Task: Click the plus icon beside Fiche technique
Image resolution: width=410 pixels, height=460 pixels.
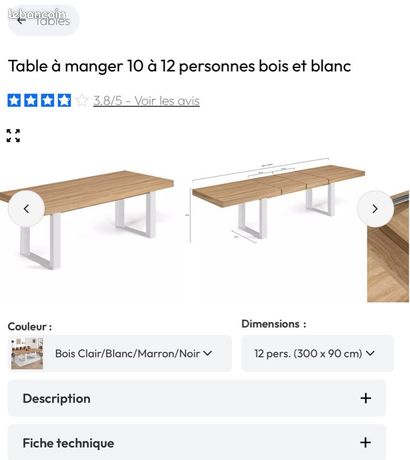Action: click(x=366, y=442)
